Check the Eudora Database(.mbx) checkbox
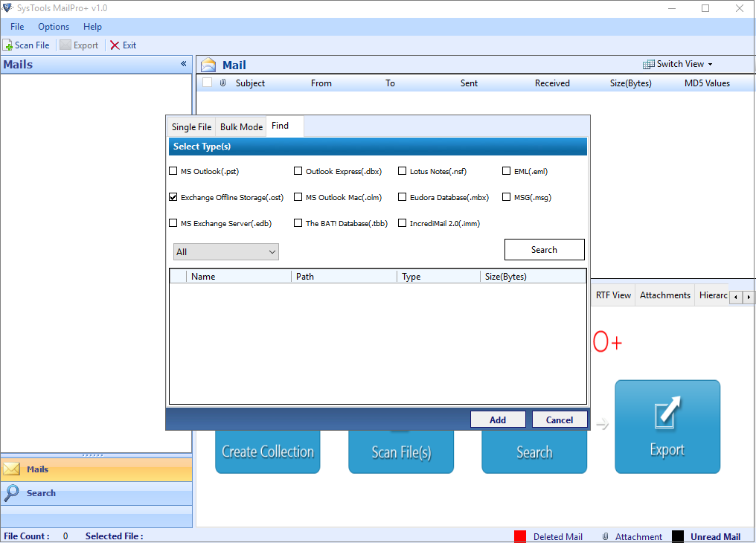Viewport: 756px width, 543px height. [x=402, y=197]
